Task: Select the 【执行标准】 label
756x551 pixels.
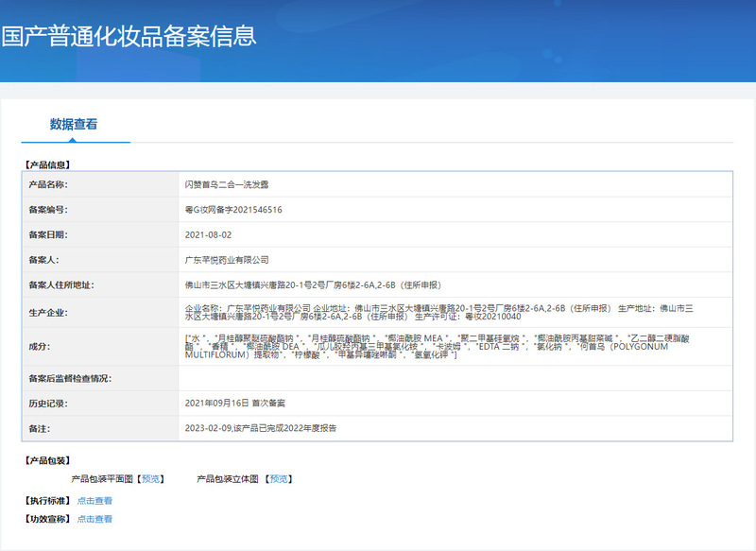Action: click(x=48, y=501)
